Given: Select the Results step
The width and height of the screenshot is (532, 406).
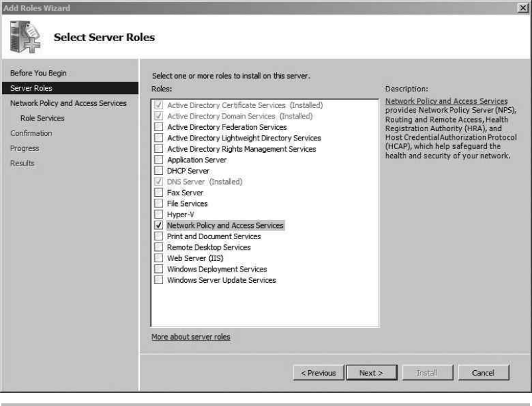Looking at the screenshot, I should [x=23, y=163].
